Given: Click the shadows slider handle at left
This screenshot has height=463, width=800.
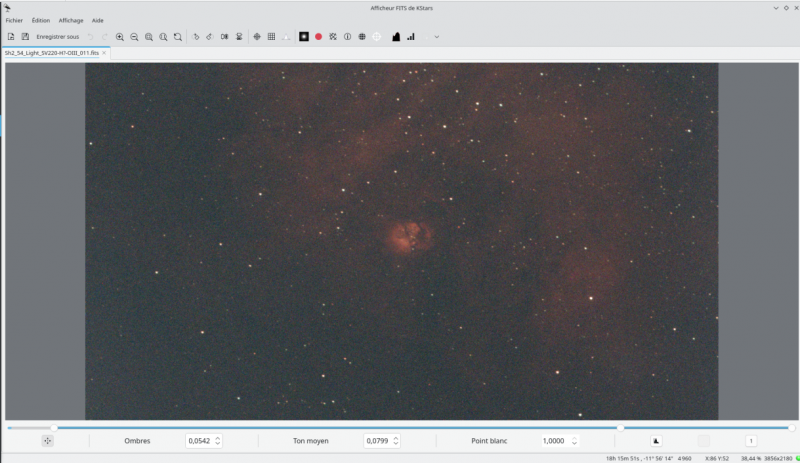Looking at the screenshot, I should tap(54, 428).
